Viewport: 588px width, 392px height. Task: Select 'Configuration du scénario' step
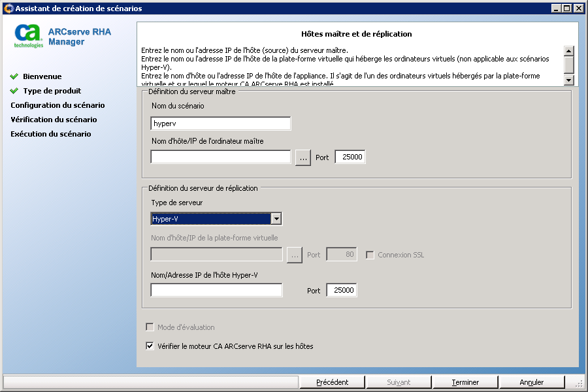[x=57, y=105]
